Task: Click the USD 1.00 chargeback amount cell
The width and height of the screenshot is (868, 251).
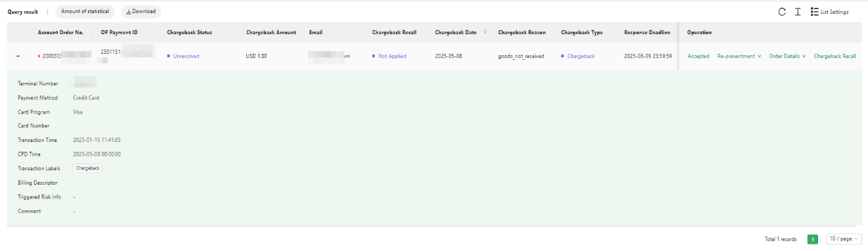Action: (256, 56)
